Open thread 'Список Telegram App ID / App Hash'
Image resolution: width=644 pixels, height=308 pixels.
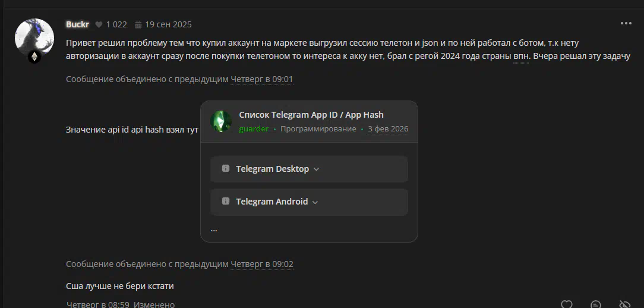coord(311,115)
